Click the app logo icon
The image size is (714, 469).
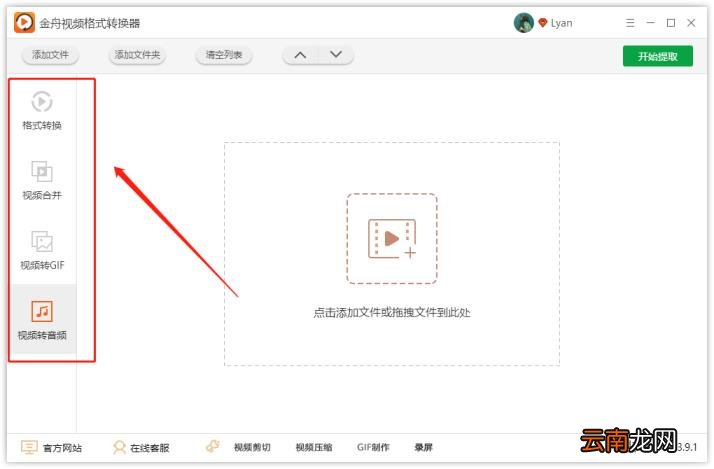coord(24,22)
